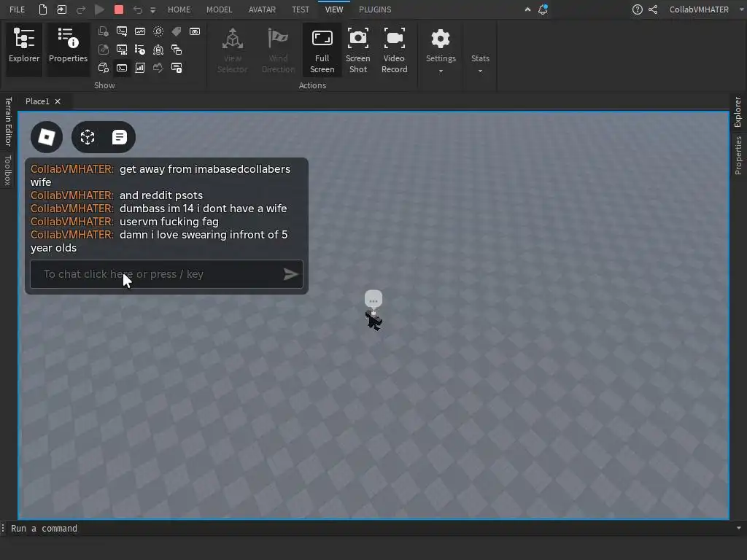Image resolution: width=747 pixels, height=560 pixels.
Task: Click the gray Play triangle button
Action: click(x=99, y=9)
